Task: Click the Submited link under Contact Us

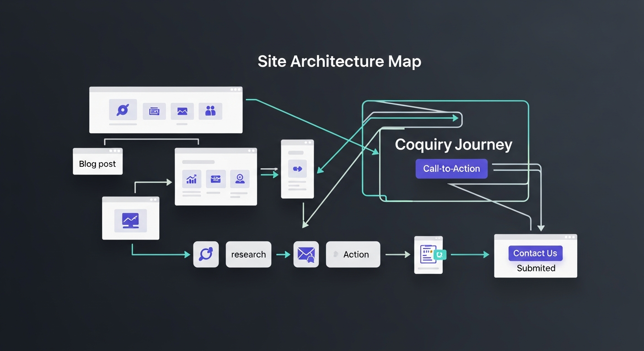Action: 536,268
